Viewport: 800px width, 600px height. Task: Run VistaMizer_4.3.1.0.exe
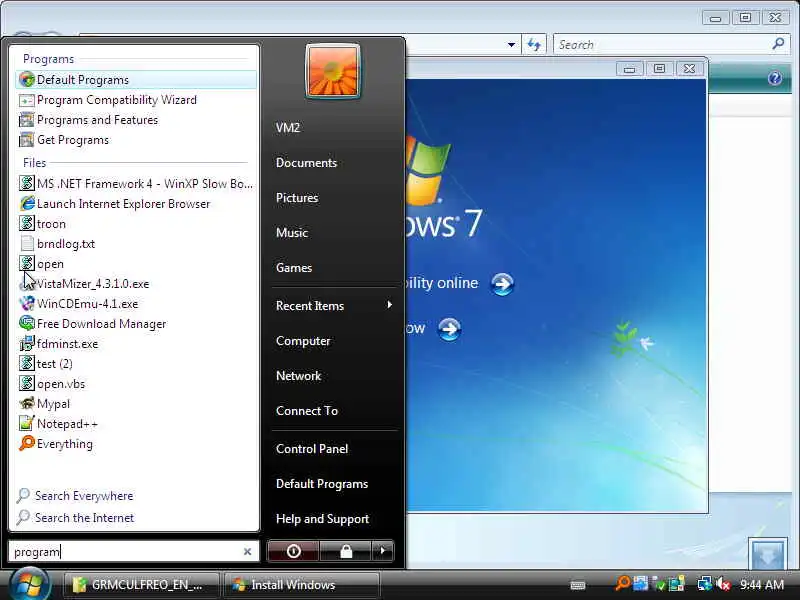tap(136, 284)
